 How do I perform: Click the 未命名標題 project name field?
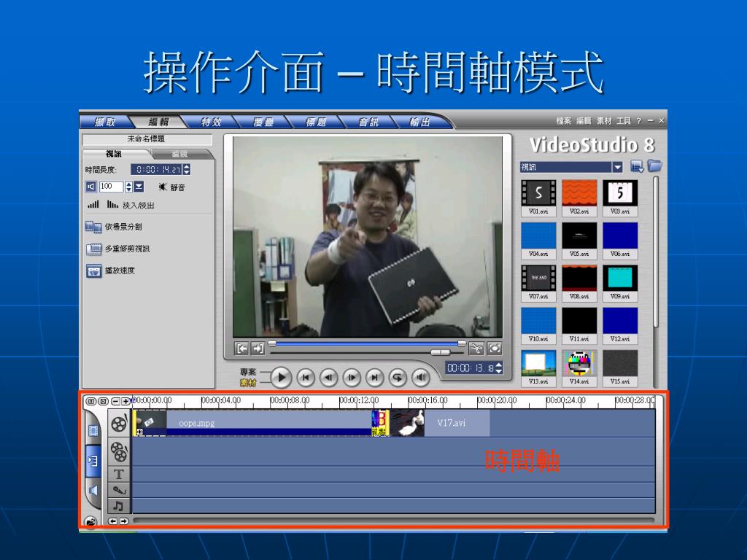(147, 139)
